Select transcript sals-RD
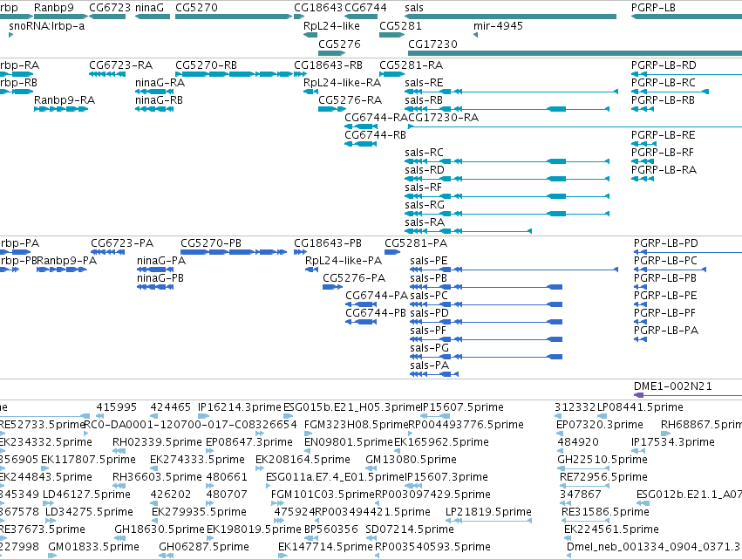 tap(507, 180)
